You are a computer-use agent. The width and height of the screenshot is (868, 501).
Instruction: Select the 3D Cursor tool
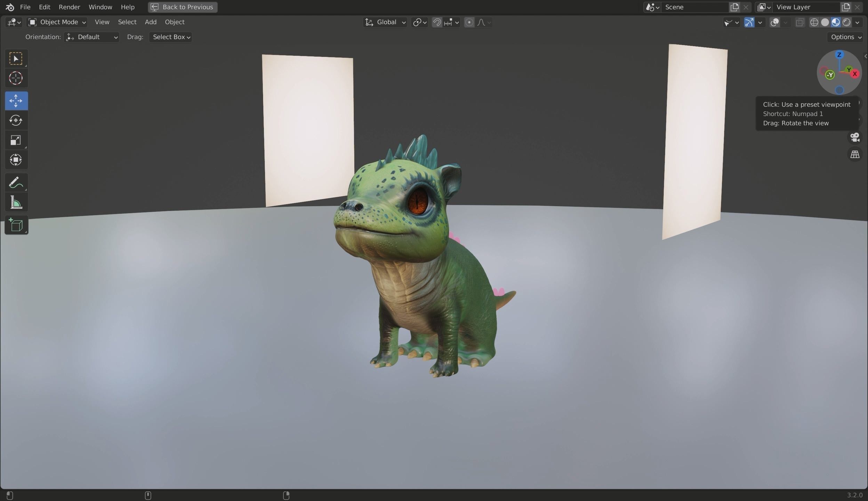coord(16,78)
